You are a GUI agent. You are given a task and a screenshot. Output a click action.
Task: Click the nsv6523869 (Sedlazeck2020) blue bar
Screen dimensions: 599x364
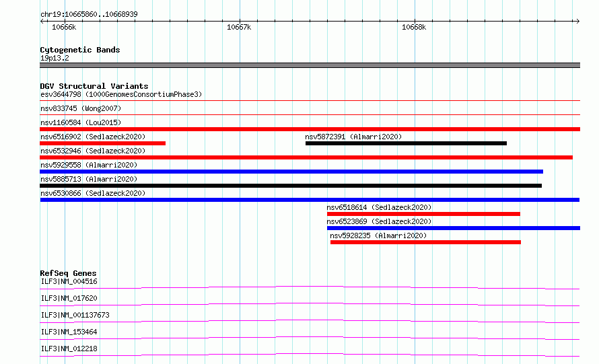point(454,228)
